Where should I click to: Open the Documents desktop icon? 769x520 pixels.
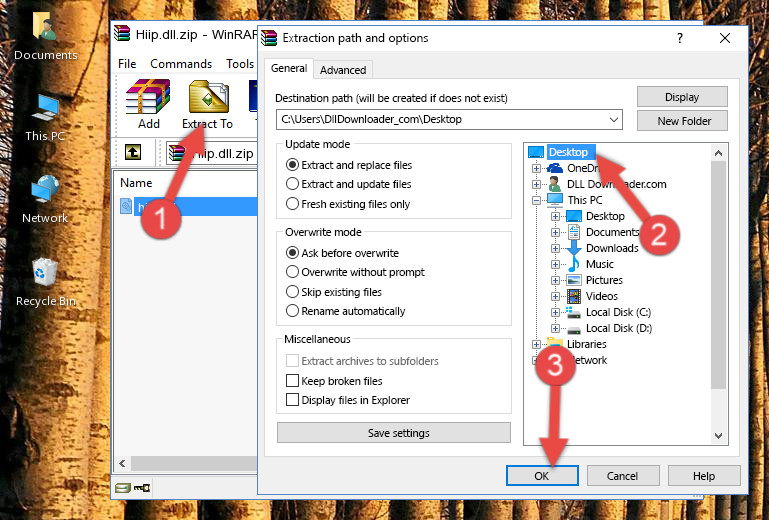(x=45, y=26)
